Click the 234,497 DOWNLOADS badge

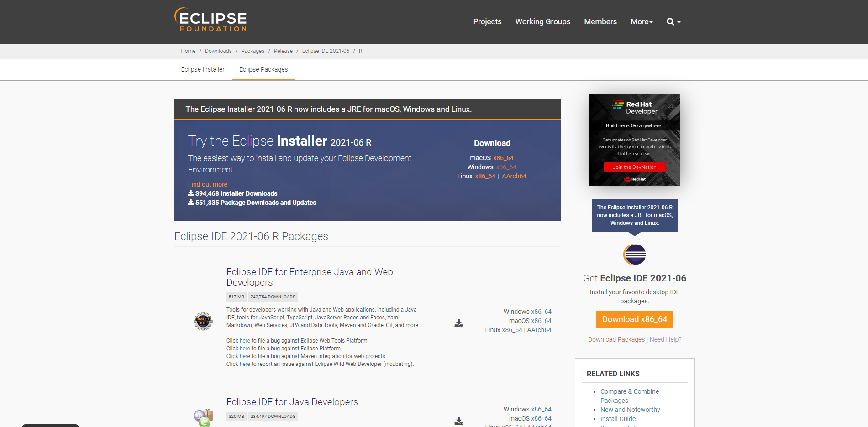point(273,417)
